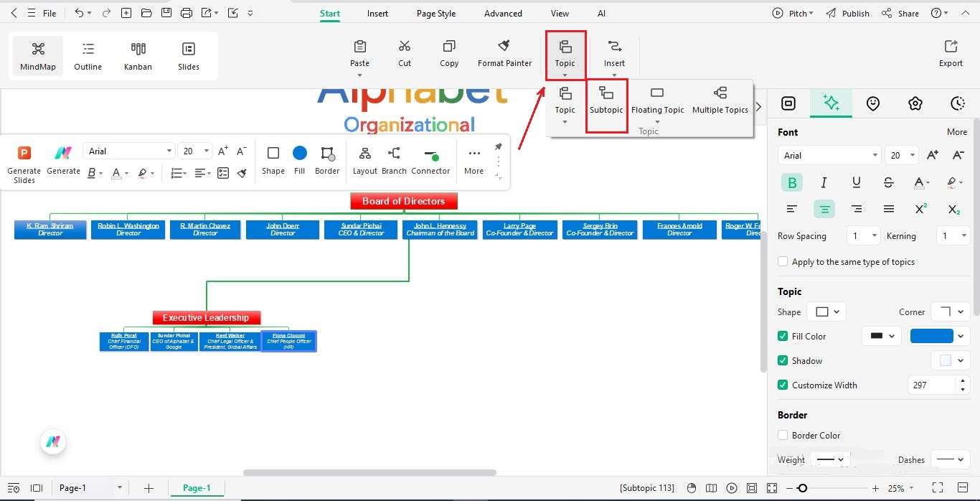
Task: Click Subtopic in the Topic dropdown
Action: pos(606,100)
